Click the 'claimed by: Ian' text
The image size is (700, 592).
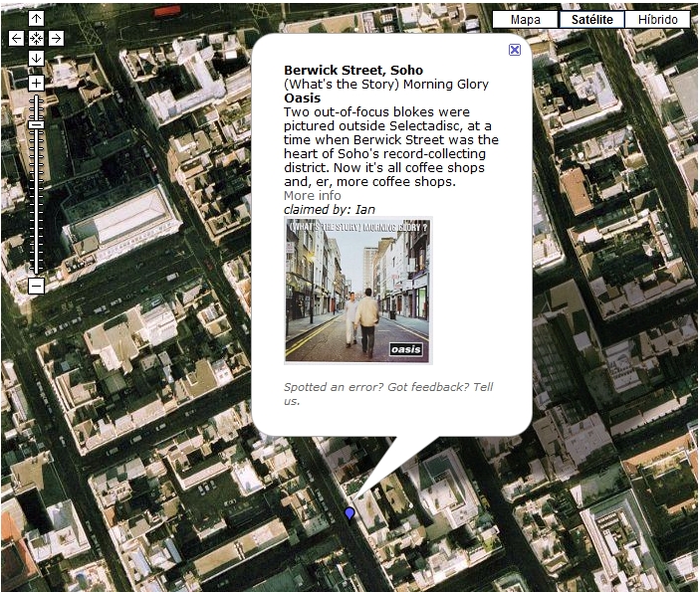(x=330, y=209)
